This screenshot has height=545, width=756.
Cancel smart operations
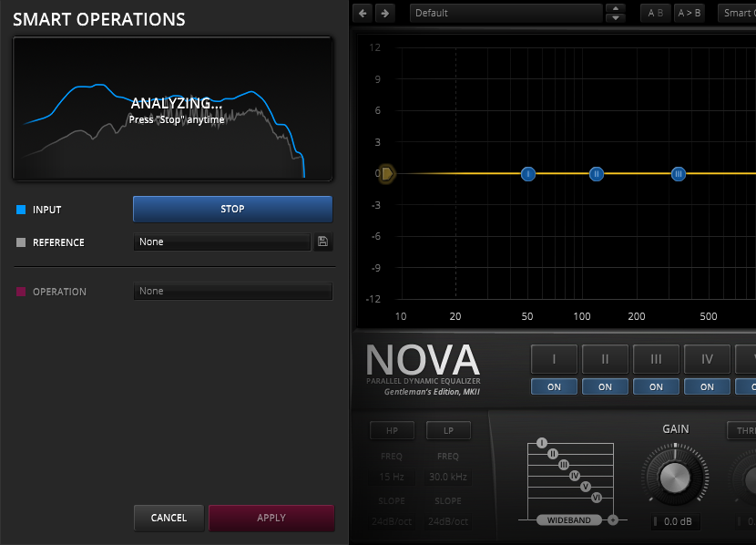[169, 518]
